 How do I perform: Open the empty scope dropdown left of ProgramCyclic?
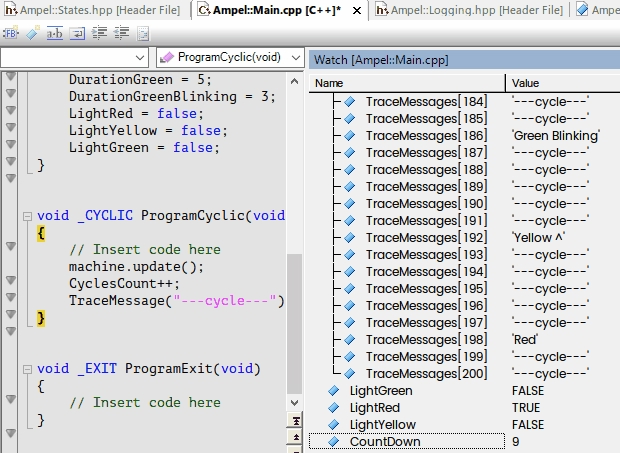coord(74,58)
